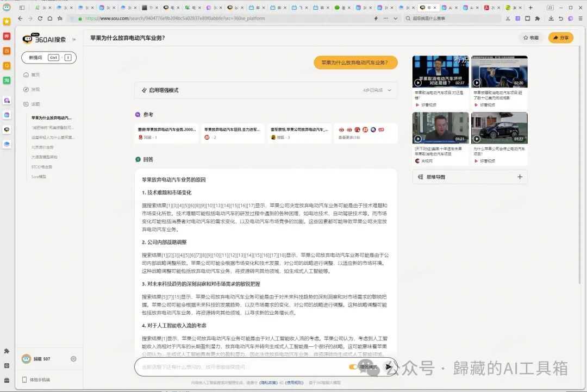This screenshot has width=587, height=392.
Task: Play the 02:20 video thumbnail
Action: coord(499,72)
